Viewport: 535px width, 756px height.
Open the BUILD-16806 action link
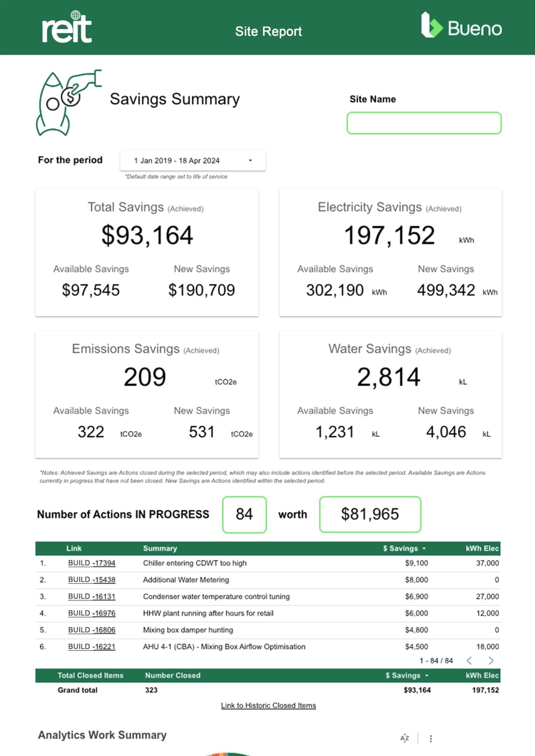tap(92, 630)
